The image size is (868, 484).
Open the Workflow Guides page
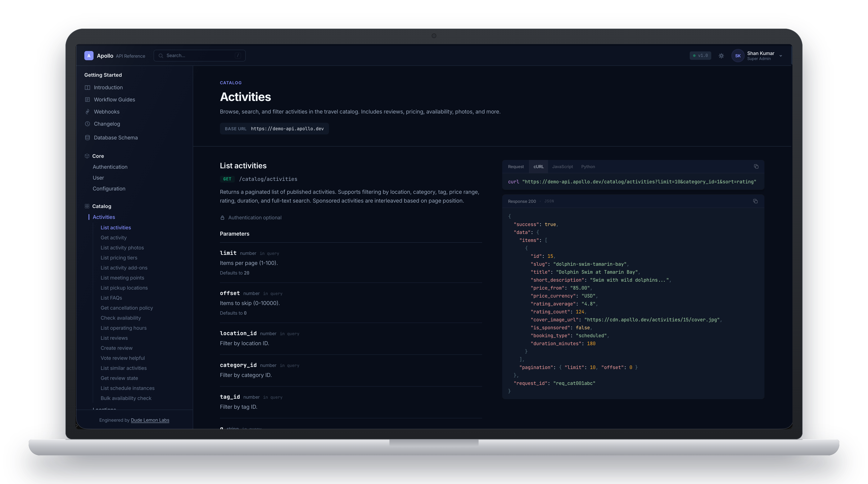pos(114,100)
